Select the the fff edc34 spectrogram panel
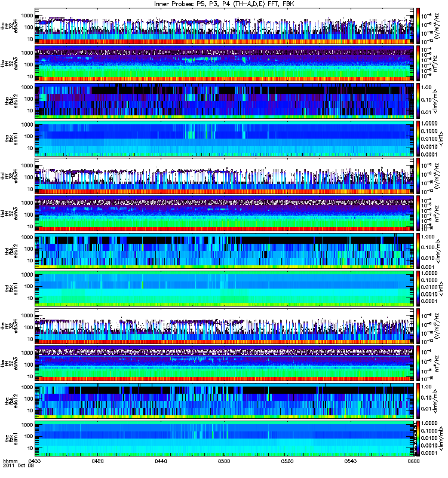The height and width of the screenshot is (478, 448). pyautogui.click(x=225, y=326)
